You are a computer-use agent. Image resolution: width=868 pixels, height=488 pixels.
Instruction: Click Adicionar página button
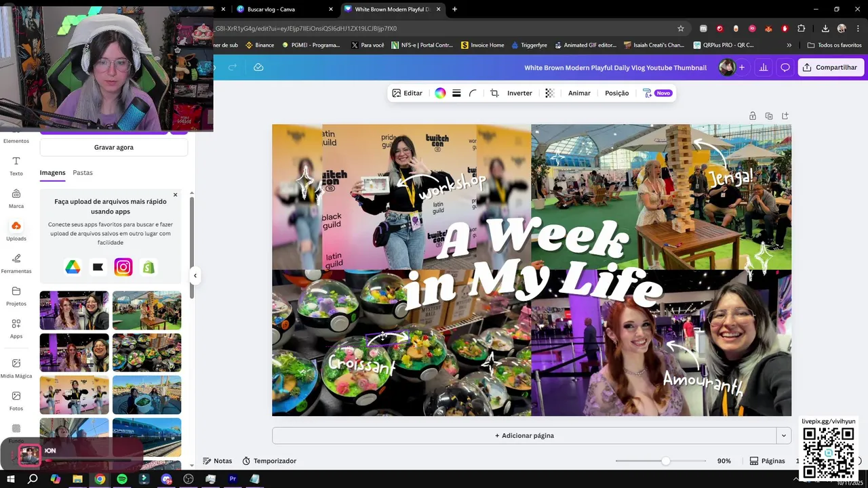click(524, 436)
